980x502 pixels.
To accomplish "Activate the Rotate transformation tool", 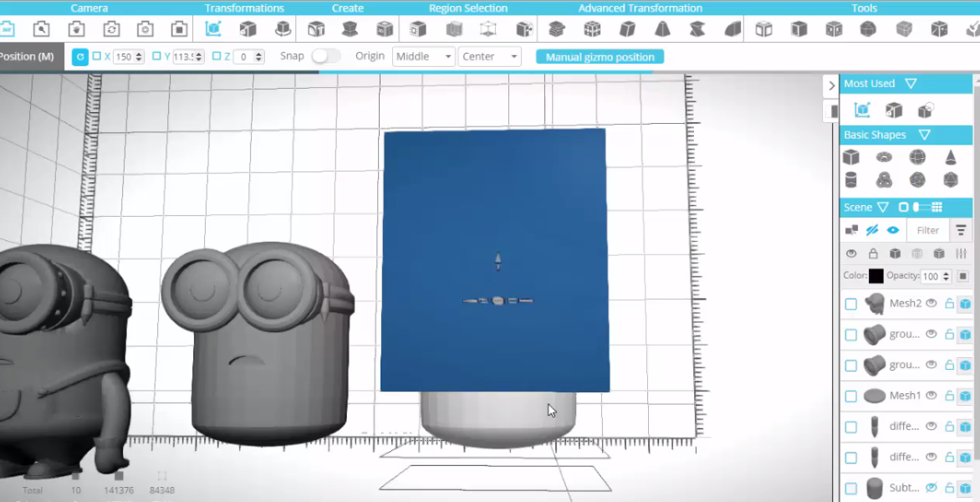I will [x=283, y=28].
